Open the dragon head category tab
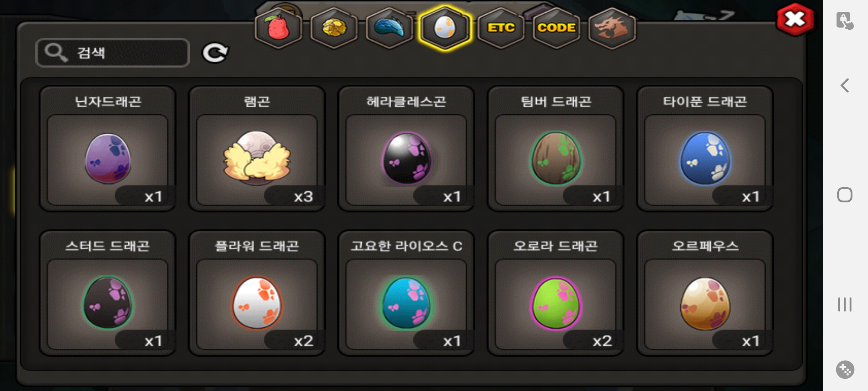 tap(612, 28)
